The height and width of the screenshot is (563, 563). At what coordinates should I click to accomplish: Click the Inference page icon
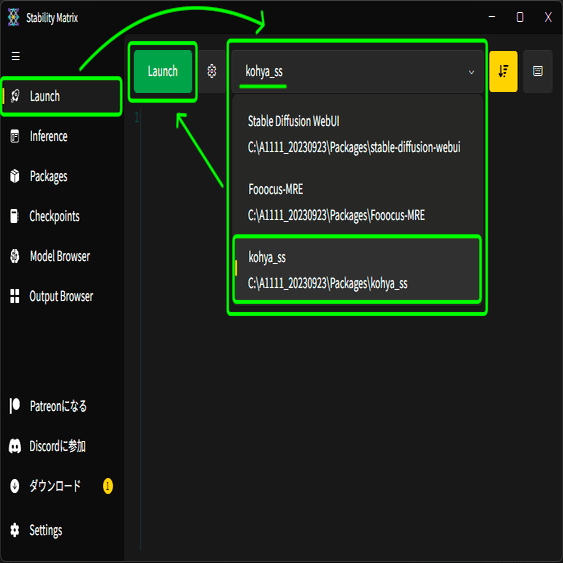(15, 136)
